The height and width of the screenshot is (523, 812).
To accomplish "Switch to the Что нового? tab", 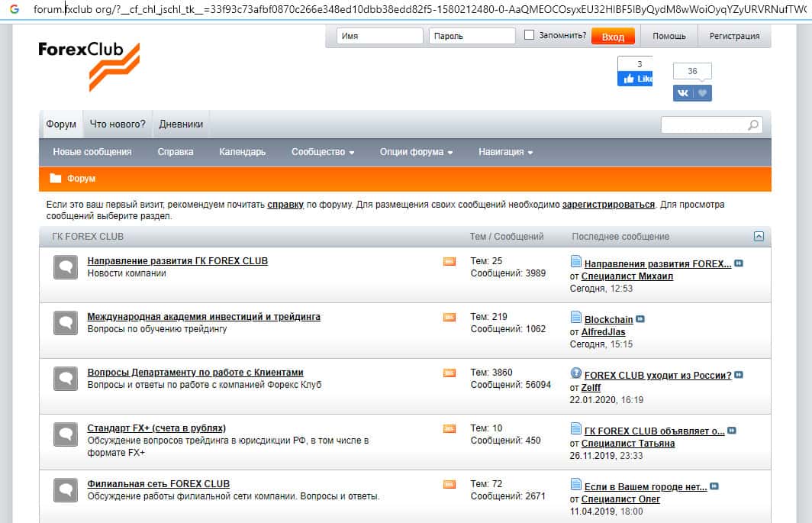I will point(118,124).
